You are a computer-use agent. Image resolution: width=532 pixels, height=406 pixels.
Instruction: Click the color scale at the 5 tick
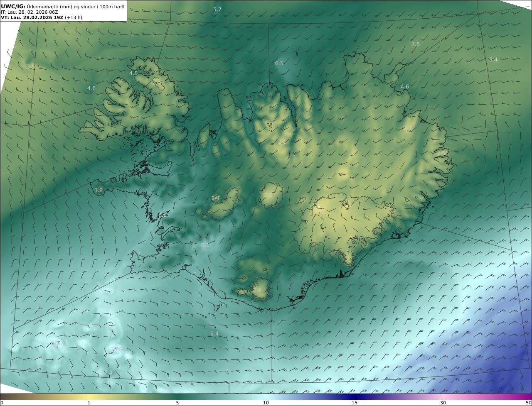(177, 402)
